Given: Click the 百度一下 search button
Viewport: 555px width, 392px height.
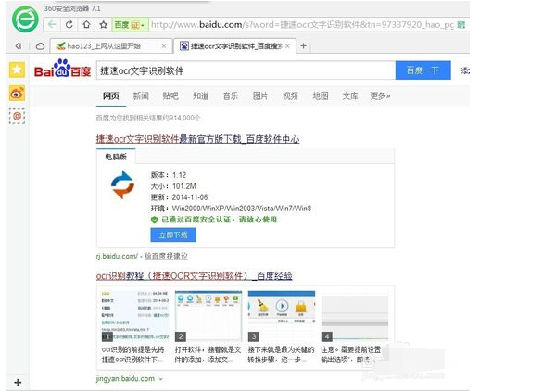Looking at the screenshot, I should tap(423, 70).
